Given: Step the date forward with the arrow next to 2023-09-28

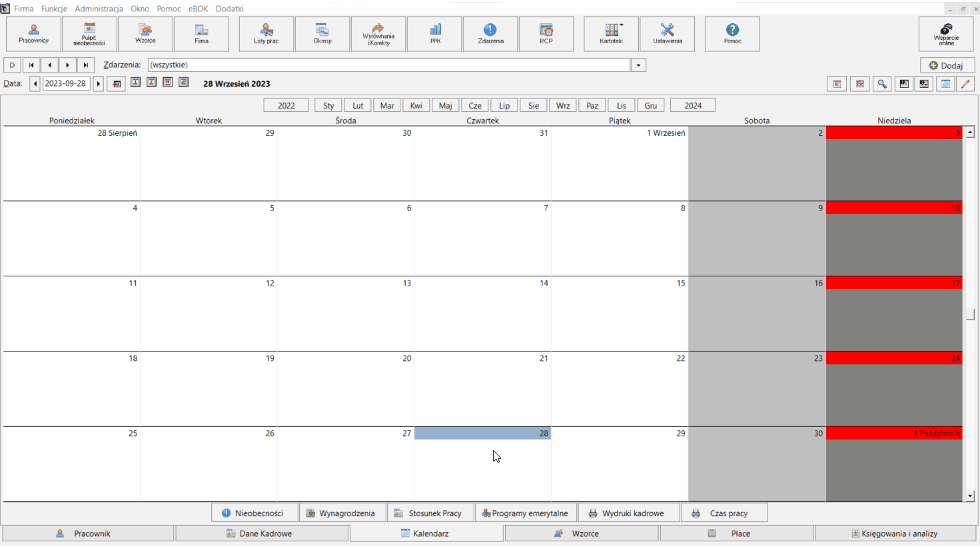Looking at the screenshot, I should point(99,84).
